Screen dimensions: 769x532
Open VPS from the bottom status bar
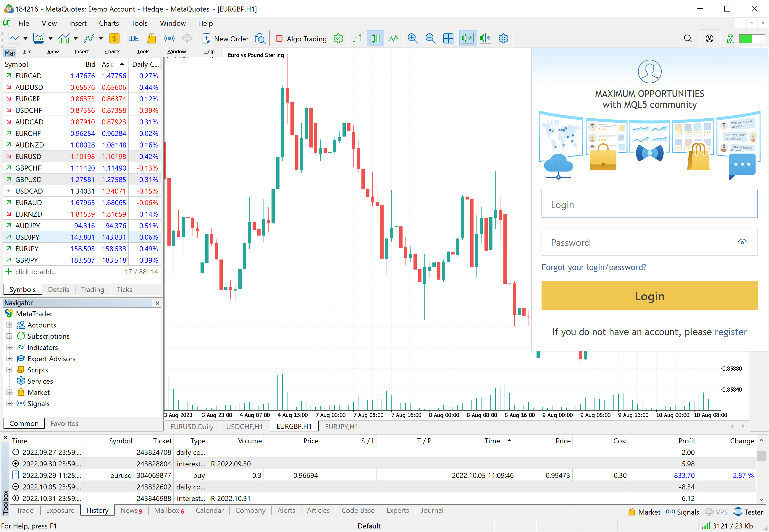[716, 512]
